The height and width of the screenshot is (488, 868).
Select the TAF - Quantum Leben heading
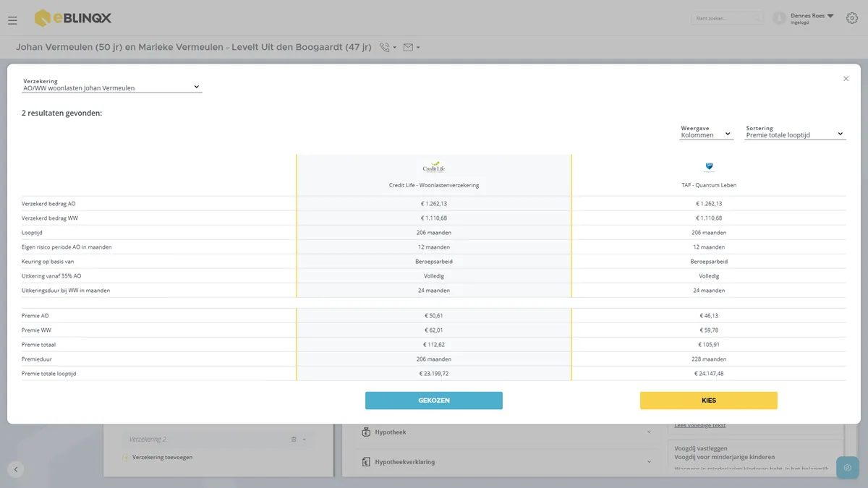click(x=709, y=185)
